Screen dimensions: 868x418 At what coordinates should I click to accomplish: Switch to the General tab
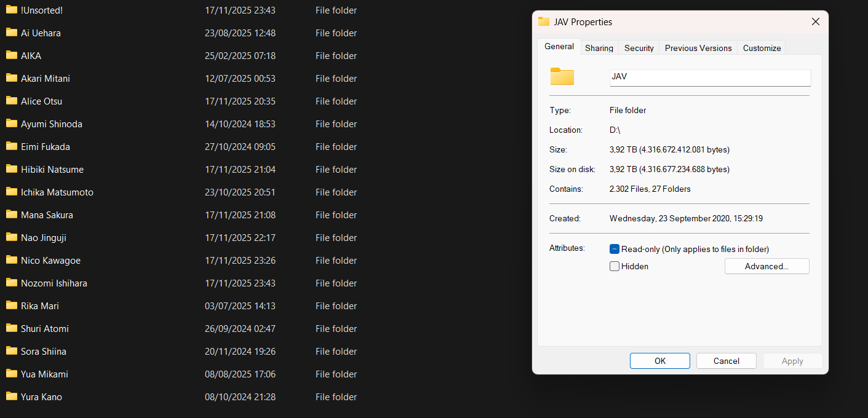pyautogui.click(x=559, y=47)
